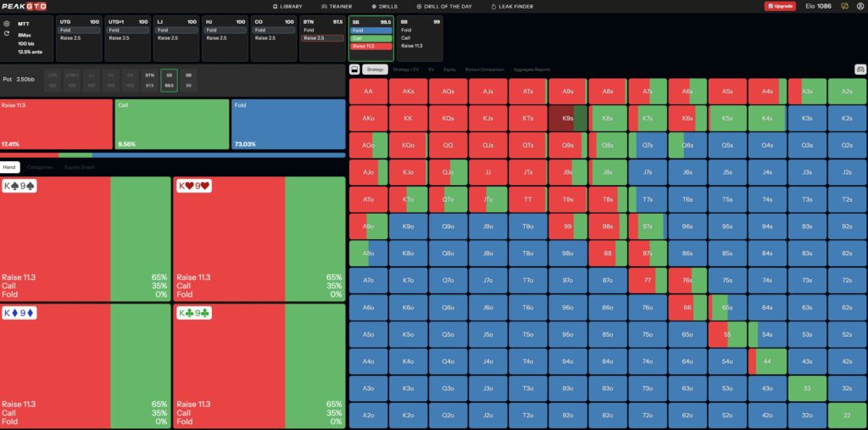Viewport: 868px width, 430px height.
Task: Click the blue Fold 73.03% block
Action: [x=287, y=124]
